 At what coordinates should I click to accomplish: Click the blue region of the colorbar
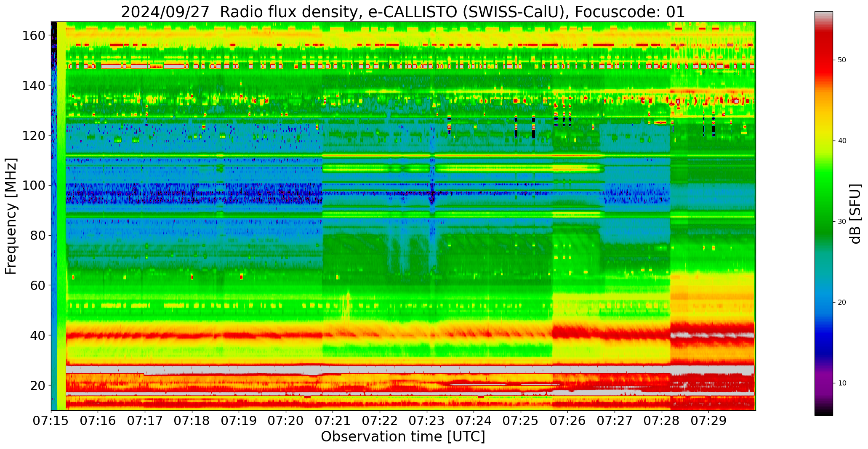823,324
